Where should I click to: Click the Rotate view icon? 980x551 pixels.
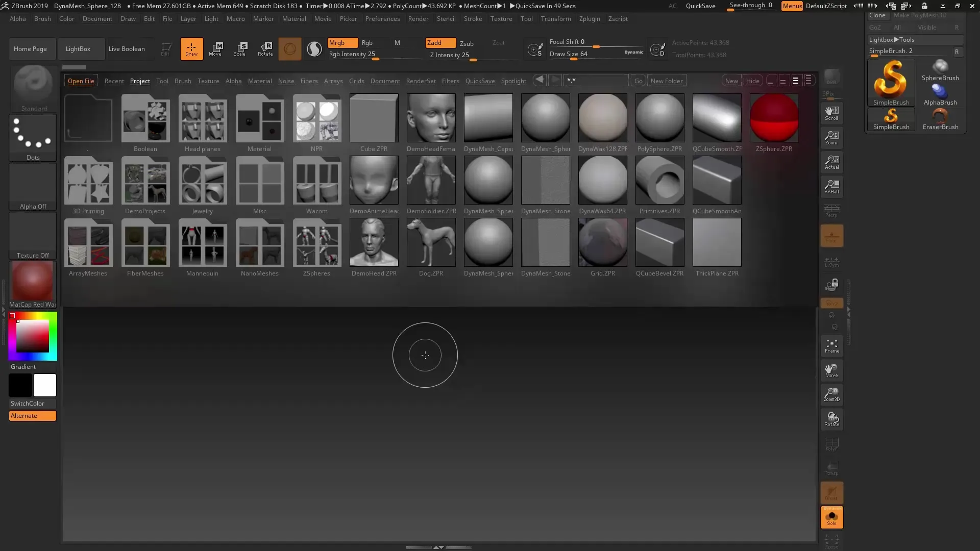(831, 419)
